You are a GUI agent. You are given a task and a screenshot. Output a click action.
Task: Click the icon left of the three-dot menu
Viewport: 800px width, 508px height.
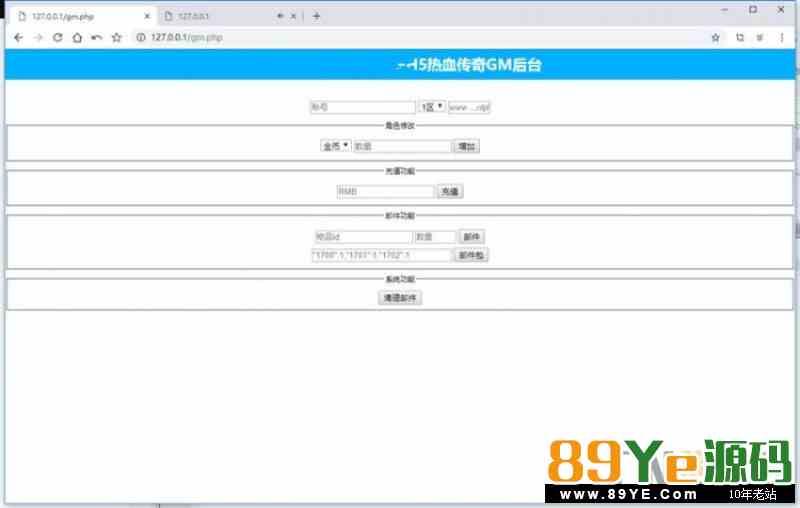tap(760, 38)
